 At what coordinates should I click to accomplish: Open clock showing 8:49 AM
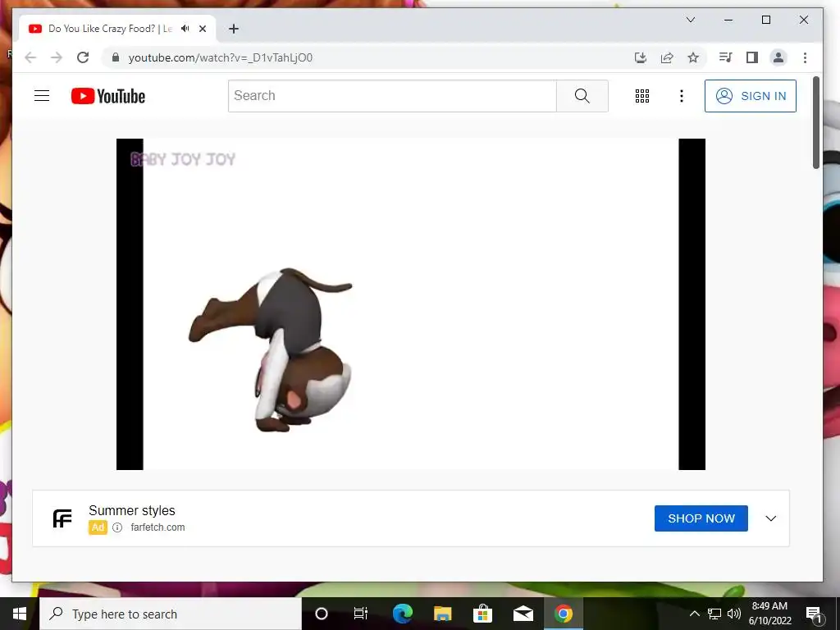[769, 614]
